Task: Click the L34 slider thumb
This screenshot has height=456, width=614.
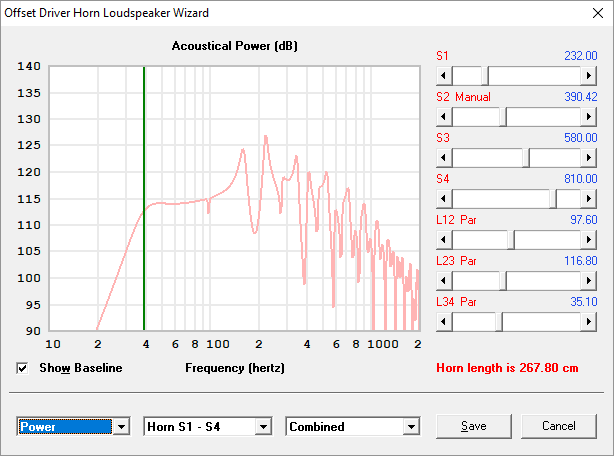Action: 499,322
